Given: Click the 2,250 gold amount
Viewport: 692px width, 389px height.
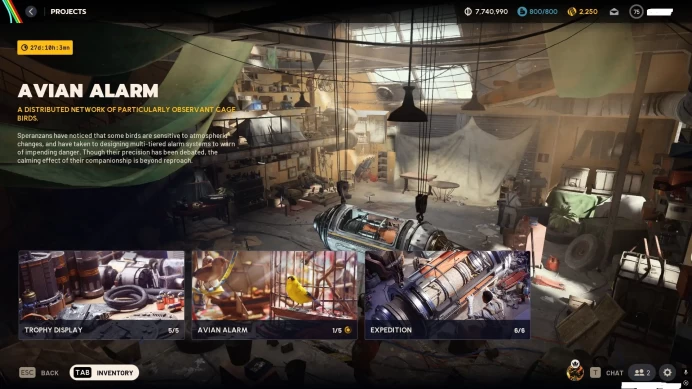Looking at the screenshot, I should pyautogui.click(x=588, y=11).
